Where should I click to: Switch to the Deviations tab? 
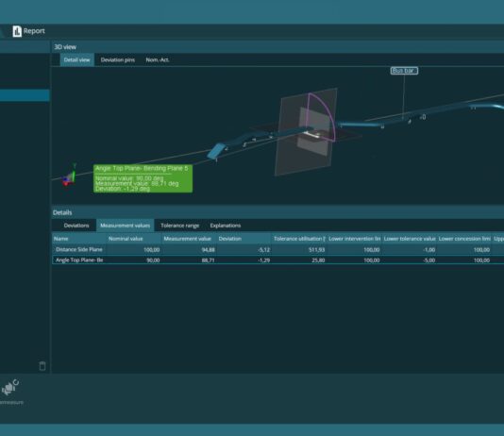(x=76, y=226)
